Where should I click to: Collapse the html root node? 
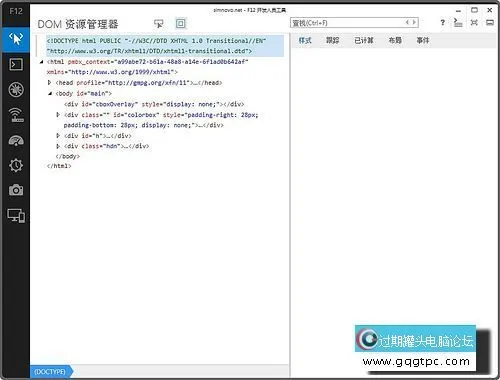(x=41, y=62)
